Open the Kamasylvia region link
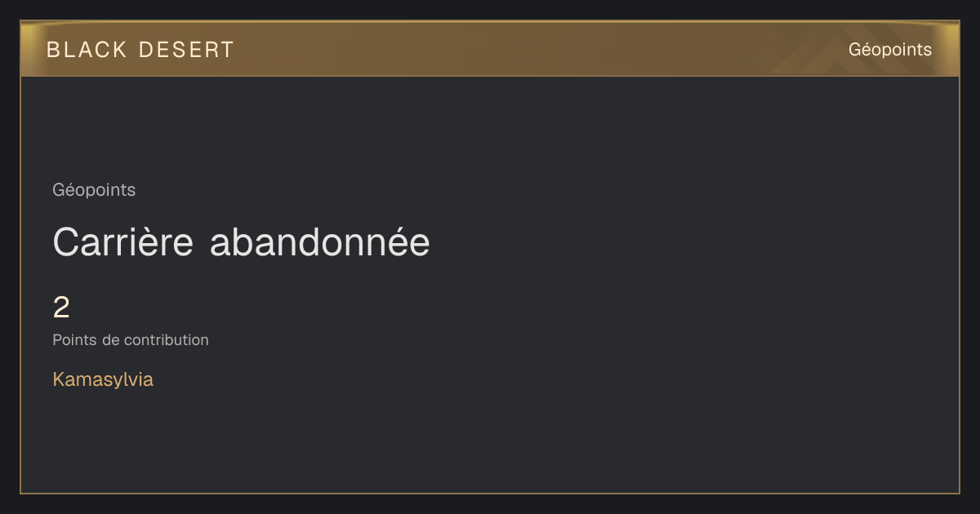The image size is (980, 514). coord(103,380)
